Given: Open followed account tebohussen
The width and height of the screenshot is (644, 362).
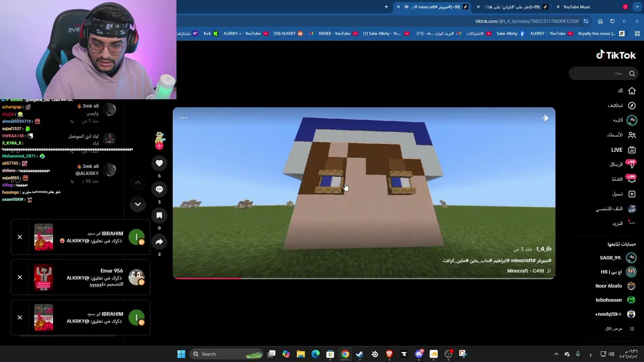Looking at the screenshot, I should [x=616, y=300].
